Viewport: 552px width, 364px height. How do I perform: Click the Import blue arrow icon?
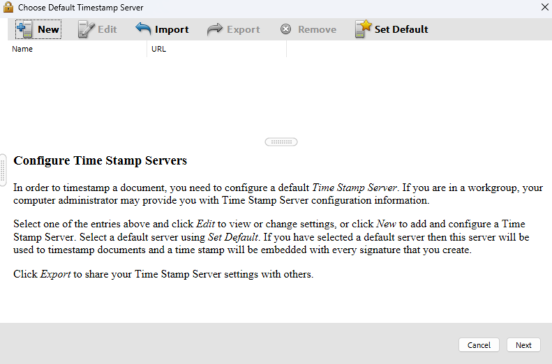click(143, 29)
